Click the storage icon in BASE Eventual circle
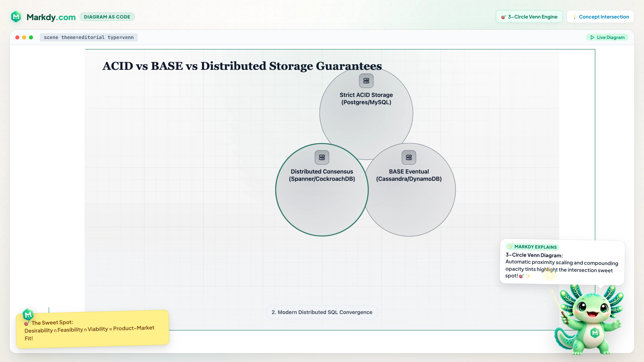This screenshot has width=644, height=362. coord(409,157)
